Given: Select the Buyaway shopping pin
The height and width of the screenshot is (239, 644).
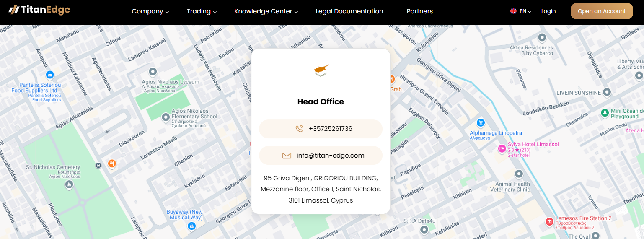Looking at the screenshot, I should click(x=191, y=226).
